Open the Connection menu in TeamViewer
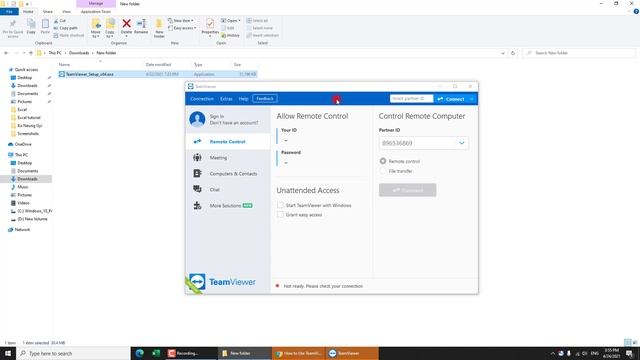The width and height of the screenshot is (640, 360). [202, 99]
